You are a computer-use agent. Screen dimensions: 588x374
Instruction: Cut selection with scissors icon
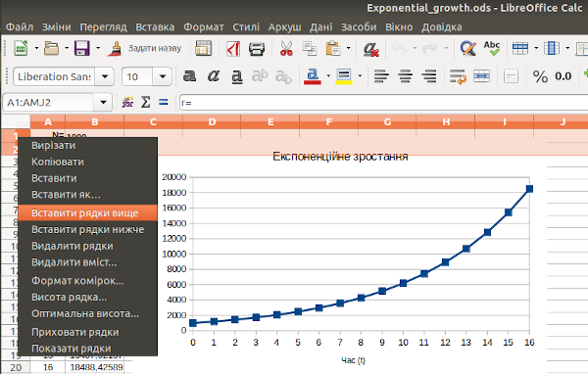pos(286,48)
